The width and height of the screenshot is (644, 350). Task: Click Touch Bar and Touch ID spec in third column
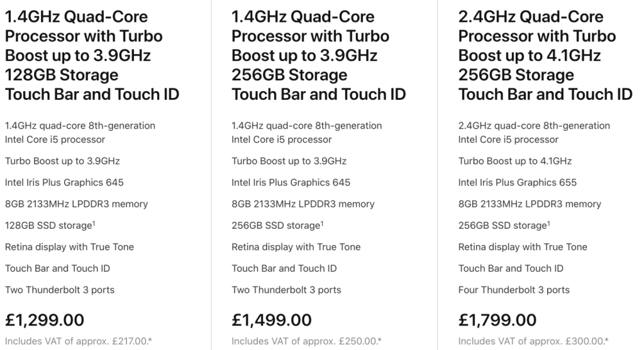click(511, 268)
